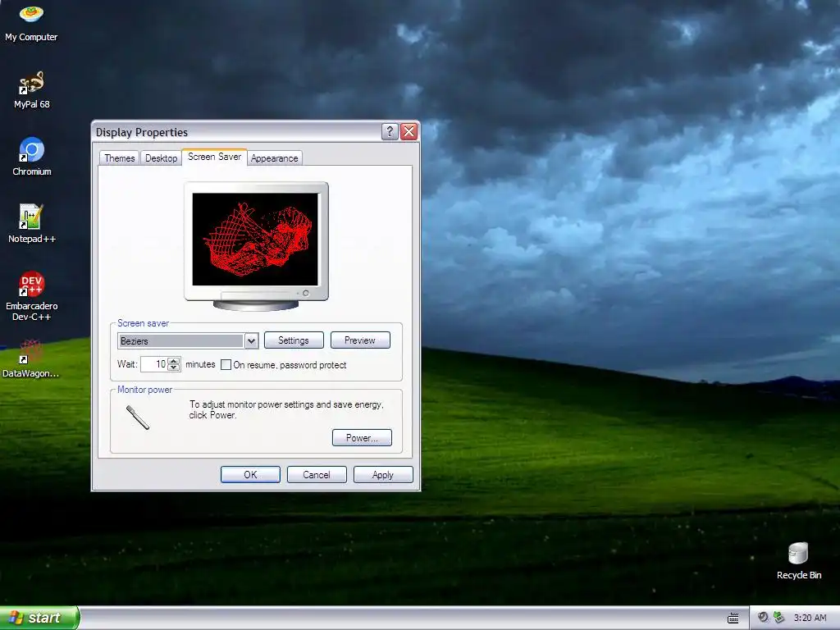Image resolution: width=840 pixels, height=630 pixels.
Task: Decrease wait minutes with down arrow
Action: click(174, 367)
